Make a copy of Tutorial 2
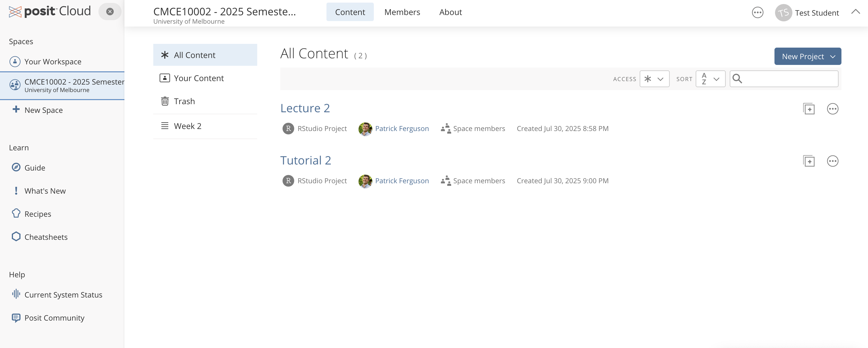868x348 pixels. tap(809, 161)
